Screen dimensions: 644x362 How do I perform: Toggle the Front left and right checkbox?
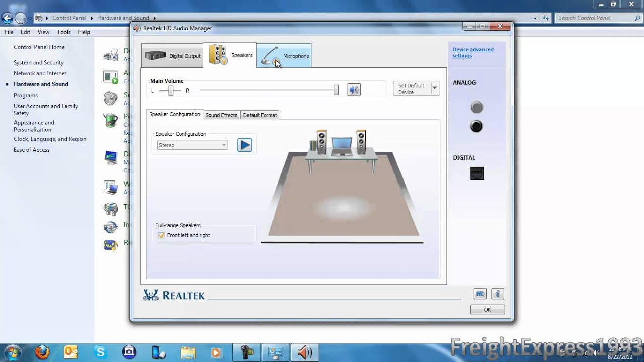point(161,235)
